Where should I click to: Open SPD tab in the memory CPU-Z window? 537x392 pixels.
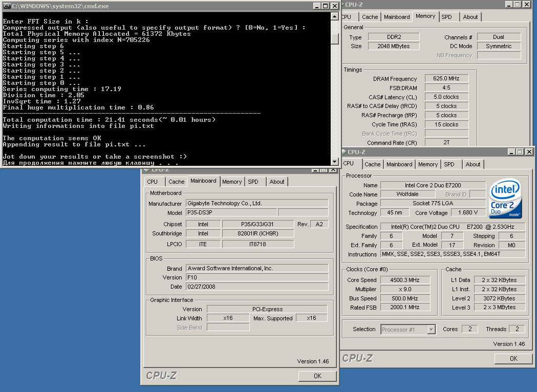[x=446, y=17]
